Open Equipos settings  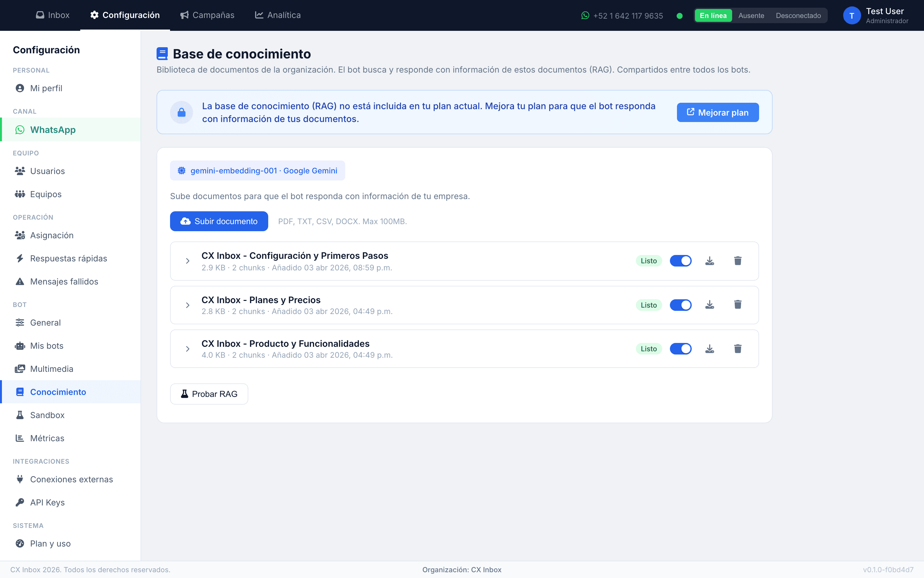70,194
